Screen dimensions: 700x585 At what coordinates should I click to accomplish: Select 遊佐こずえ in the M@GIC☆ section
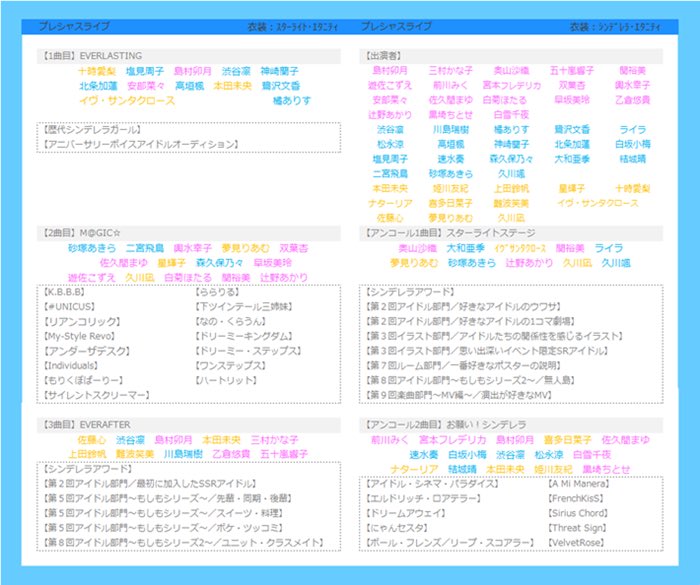[x=92, y=278]
